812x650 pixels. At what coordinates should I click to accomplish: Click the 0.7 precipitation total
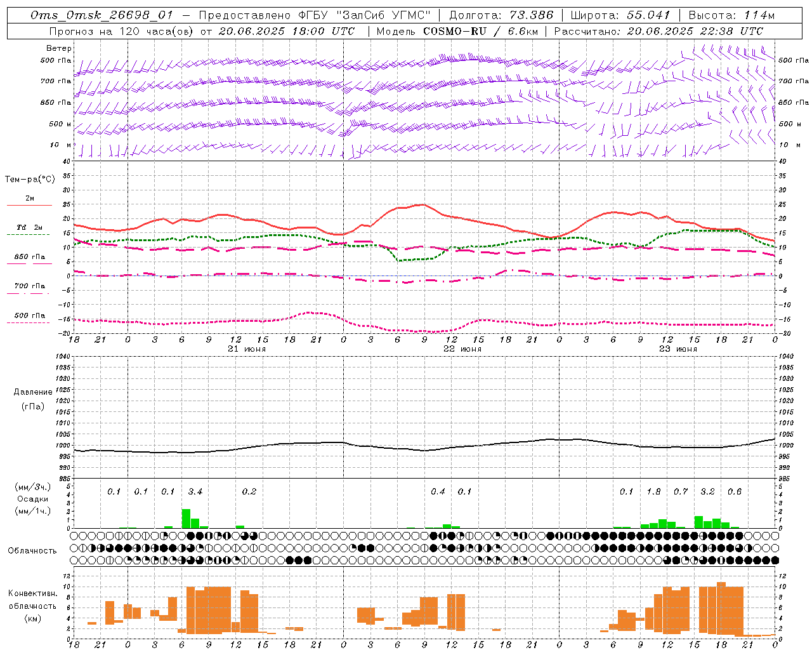pyautogui.click(x=681, y=492)
